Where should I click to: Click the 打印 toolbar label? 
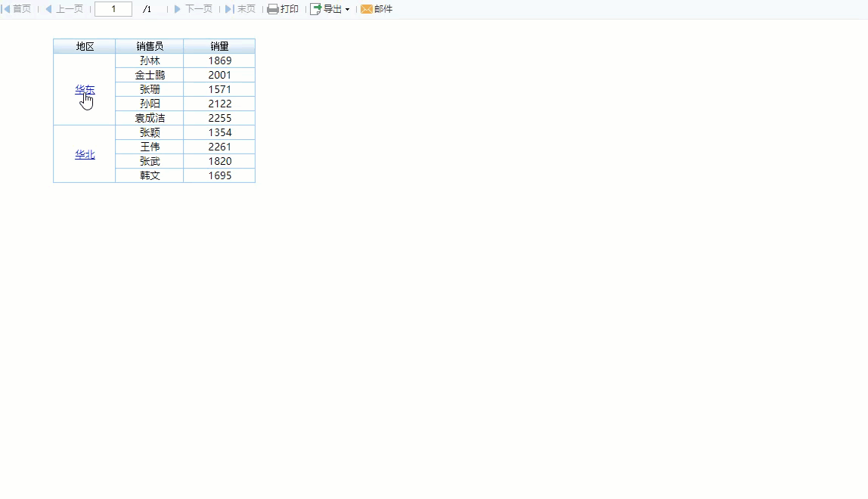[x=290, y=9]
